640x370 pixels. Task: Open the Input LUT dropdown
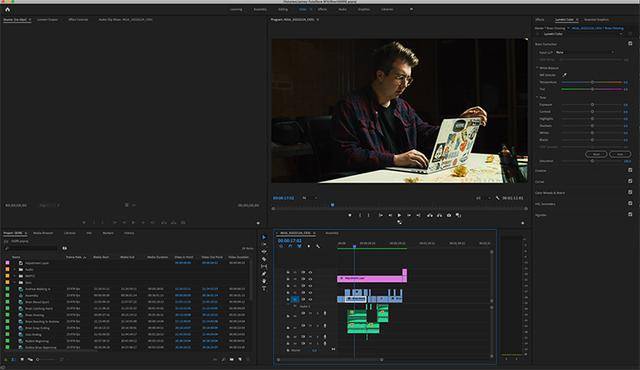point(584,52)
